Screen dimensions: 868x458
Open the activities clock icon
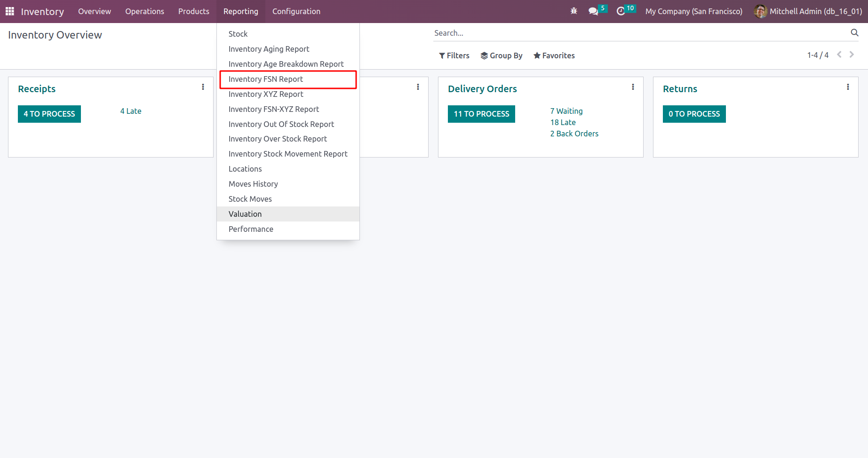(x=621, y=11)
